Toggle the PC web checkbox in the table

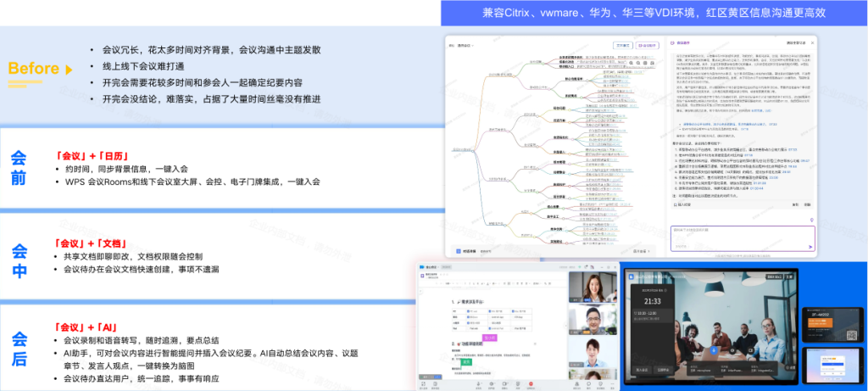click(x=468, y=311)
